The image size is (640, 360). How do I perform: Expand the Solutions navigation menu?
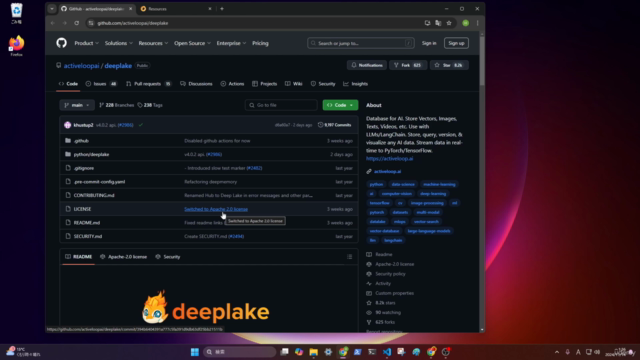(118, 43)
